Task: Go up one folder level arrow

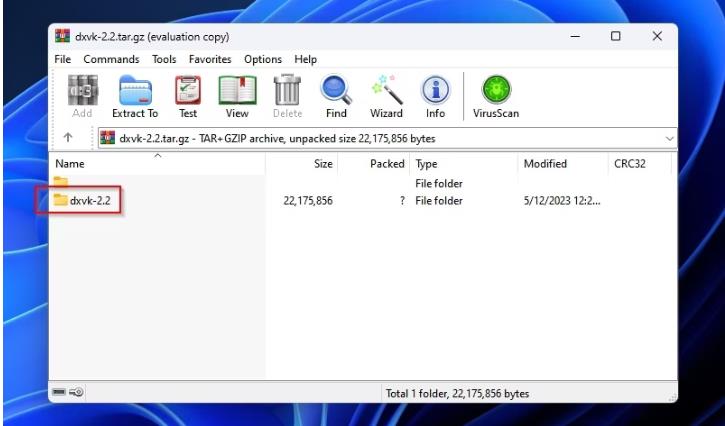Action: coord(68,137)
